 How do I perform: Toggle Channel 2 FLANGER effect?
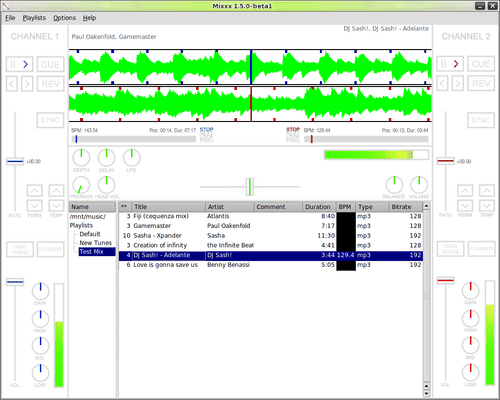coord(481,249)
